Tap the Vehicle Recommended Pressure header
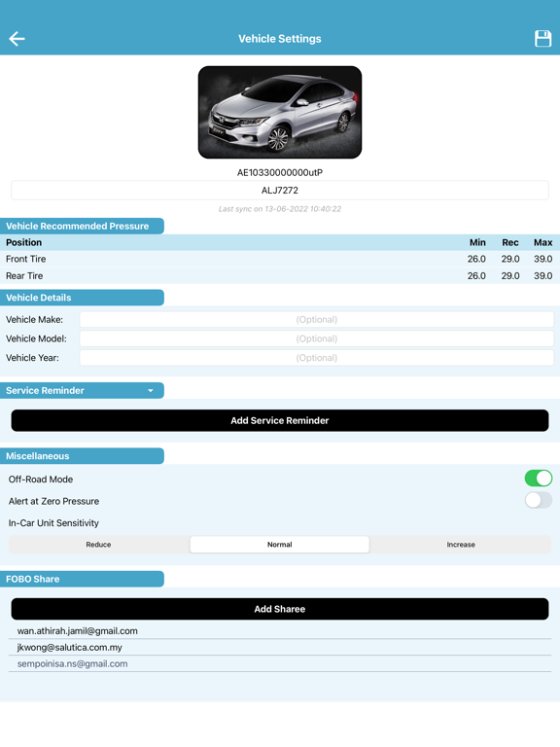This screenshot has height=747, width=560. tap(82, 227)
